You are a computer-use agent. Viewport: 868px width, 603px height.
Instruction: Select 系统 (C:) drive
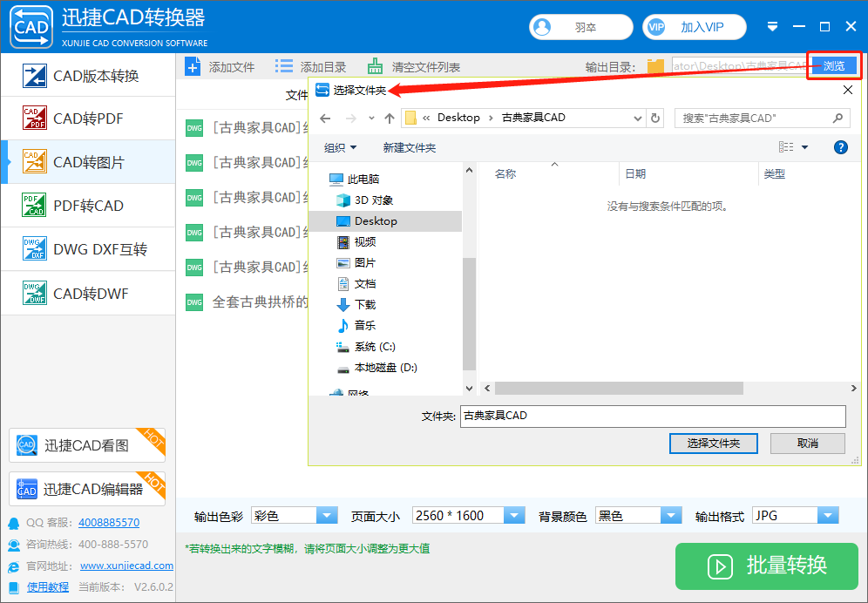coord(375,347)
